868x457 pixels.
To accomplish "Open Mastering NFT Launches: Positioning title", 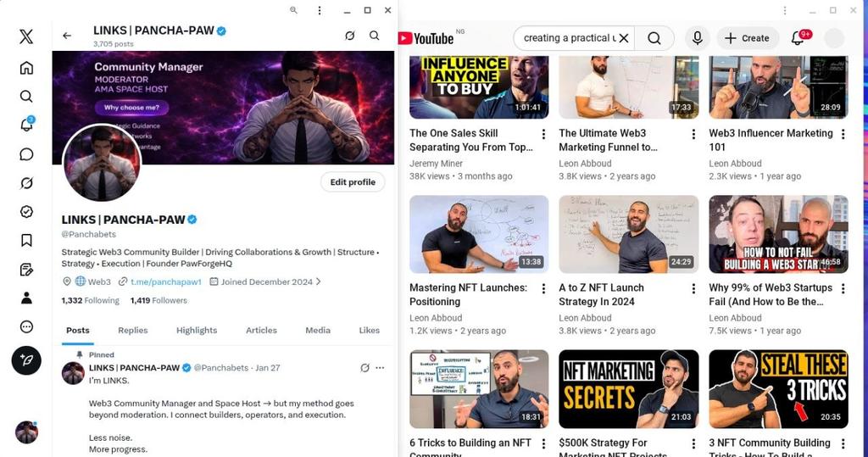I will (468, 295).
